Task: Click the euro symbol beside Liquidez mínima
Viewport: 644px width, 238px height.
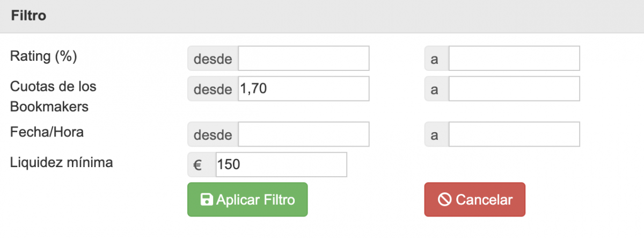Action: coord(197,165)
